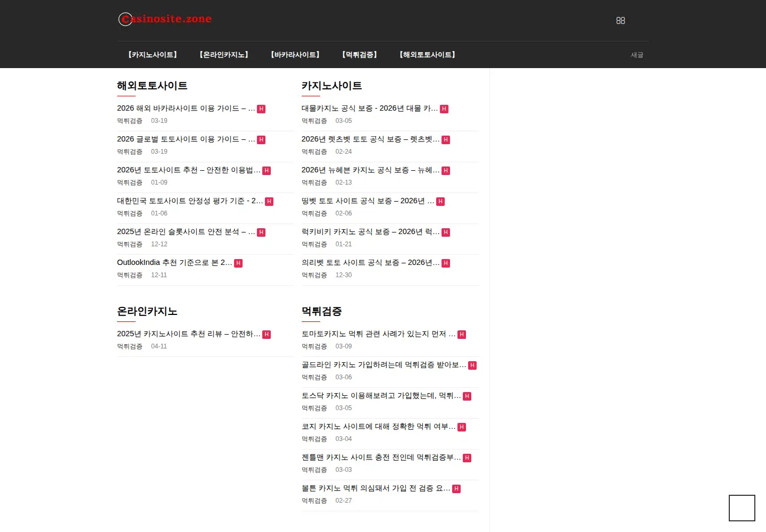Image resolution: width=766 pixels, height=532 pixels.
Task: Open the 【먹튀검증】 menu item
Action: (360, 55)
